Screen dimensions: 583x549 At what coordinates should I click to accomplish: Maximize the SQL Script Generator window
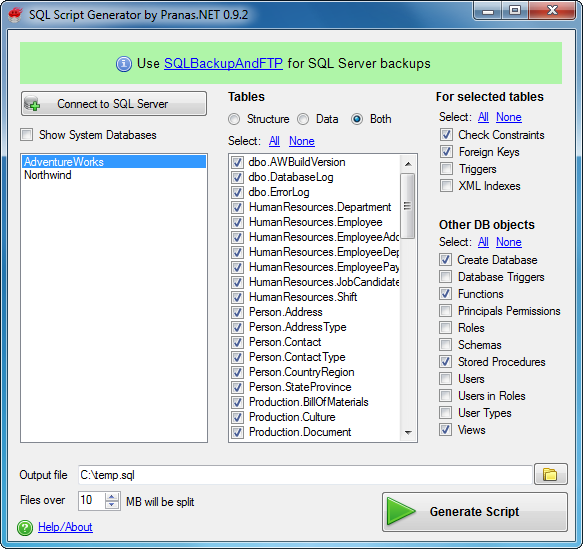[515, 10]
